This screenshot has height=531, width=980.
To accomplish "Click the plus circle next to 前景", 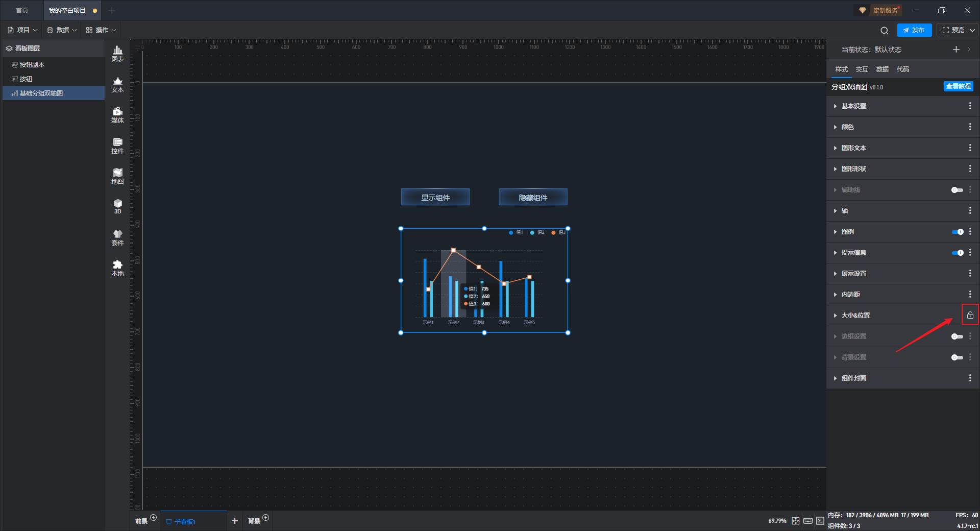I will point(154,518).
